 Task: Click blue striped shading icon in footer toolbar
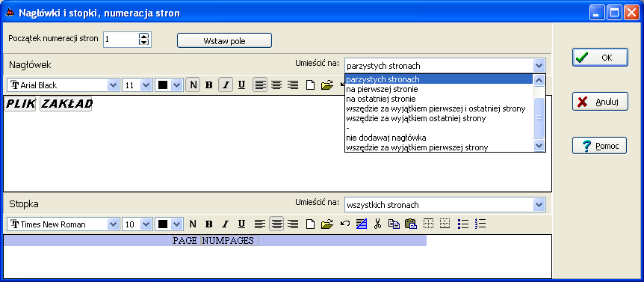pyautogui.click(x=362, y=224)
